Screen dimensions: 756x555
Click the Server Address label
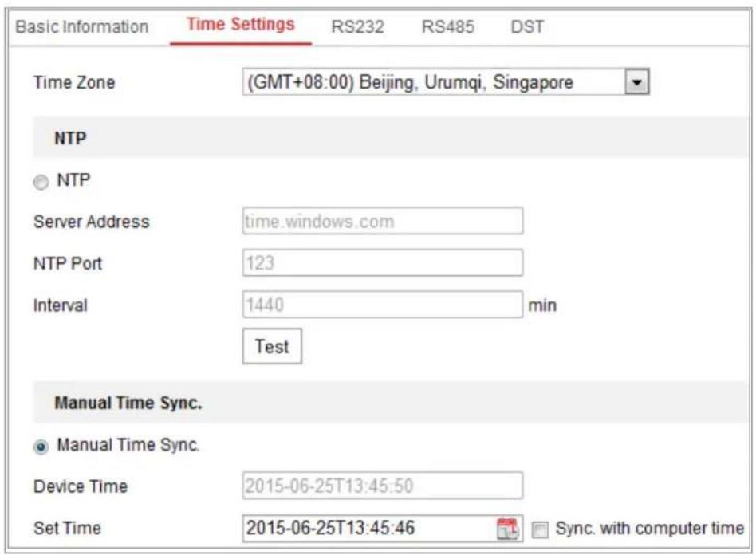(x=92, y=222)
